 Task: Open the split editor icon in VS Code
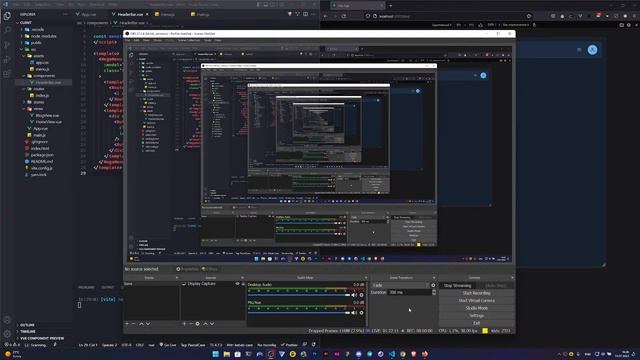coord(305,14)
